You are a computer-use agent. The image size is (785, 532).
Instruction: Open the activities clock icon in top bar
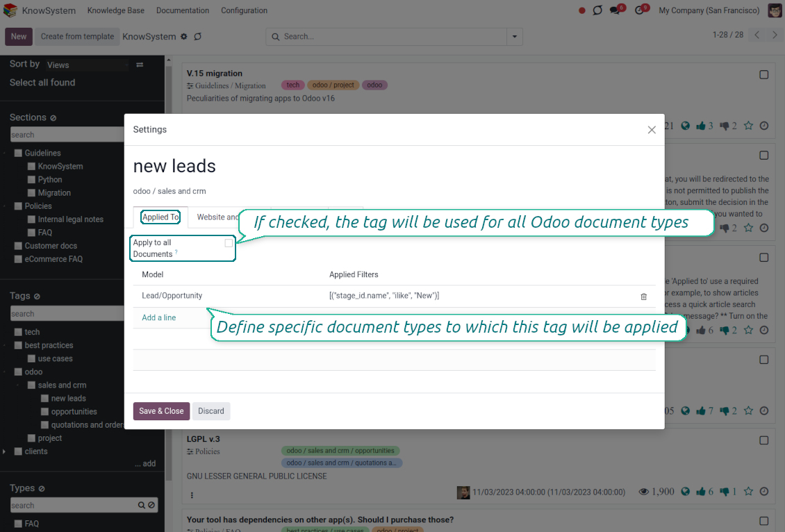click(x=639, y=10)
